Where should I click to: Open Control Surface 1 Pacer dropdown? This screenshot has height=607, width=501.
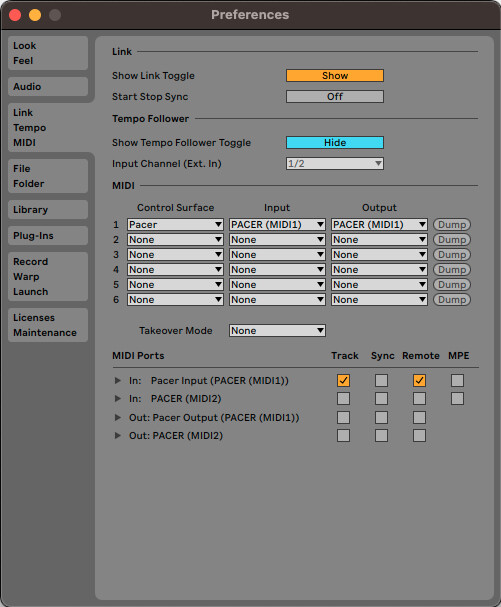point(175,225)
